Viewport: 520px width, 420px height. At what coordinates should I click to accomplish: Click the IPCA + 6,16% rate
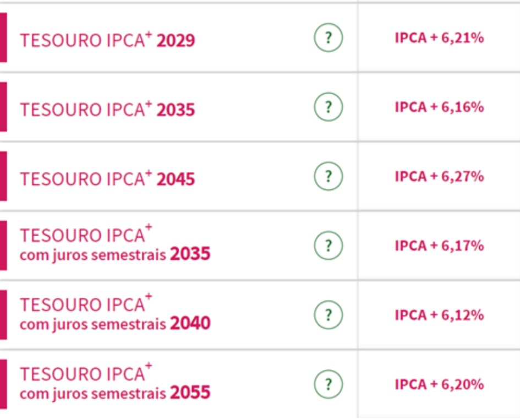click(440, 107)
